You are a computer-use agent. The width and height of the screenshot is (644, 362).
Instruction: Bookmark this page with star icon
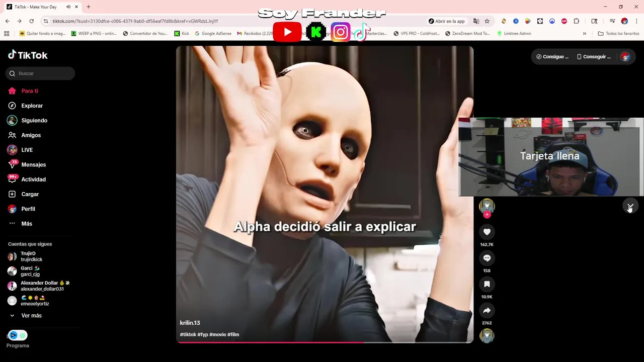pos(487,21)
